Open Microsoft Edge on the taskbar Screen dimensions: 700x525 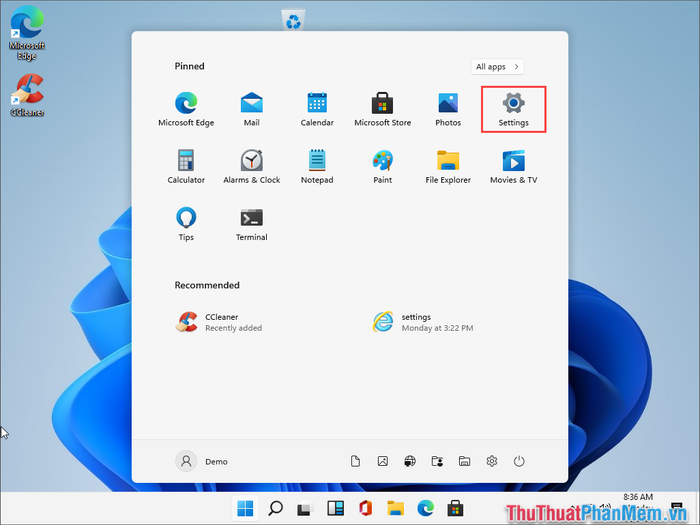coord(425,508)
